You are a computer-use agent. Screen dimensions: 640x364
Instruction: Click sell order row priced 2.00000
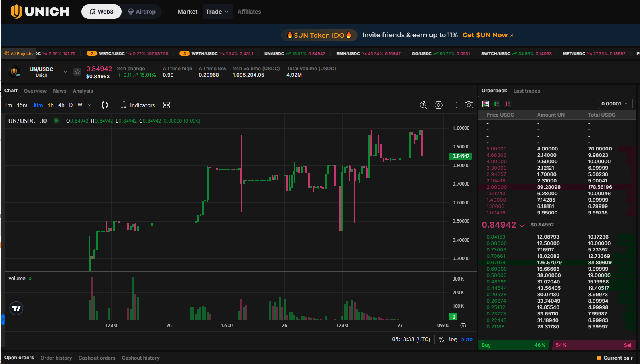557,187
